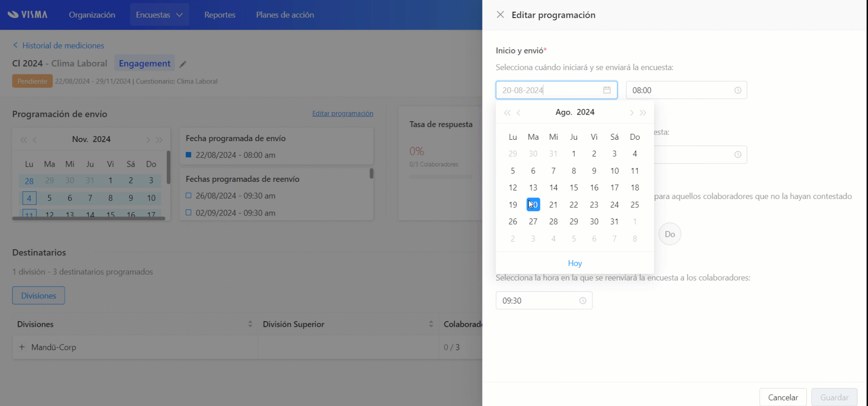Click the Engagement tag

(x=144, y=63)
